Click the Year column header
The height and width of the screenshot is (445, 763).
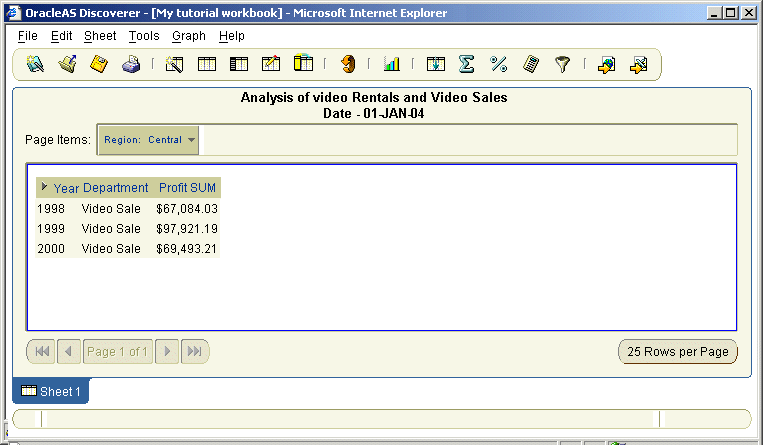pyautogui.click(x=66, y=188)
